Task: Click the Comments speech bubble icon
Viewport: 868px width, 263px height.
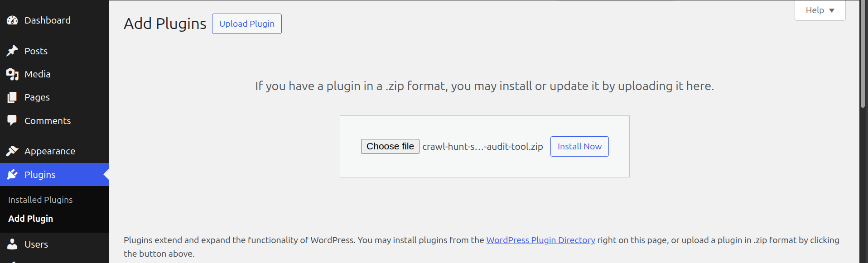Action: pos(12,120)
